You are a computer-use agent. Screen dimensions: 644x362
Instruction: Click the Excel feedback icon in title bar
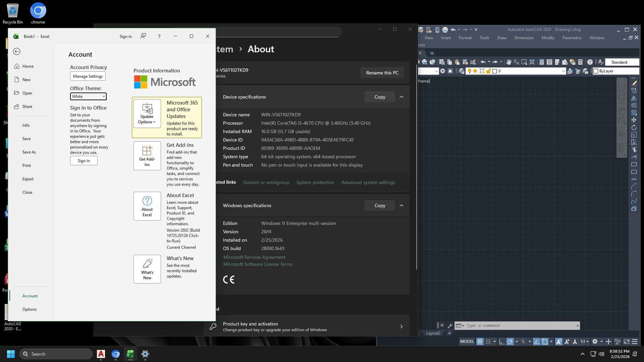[x=143, y=36]
